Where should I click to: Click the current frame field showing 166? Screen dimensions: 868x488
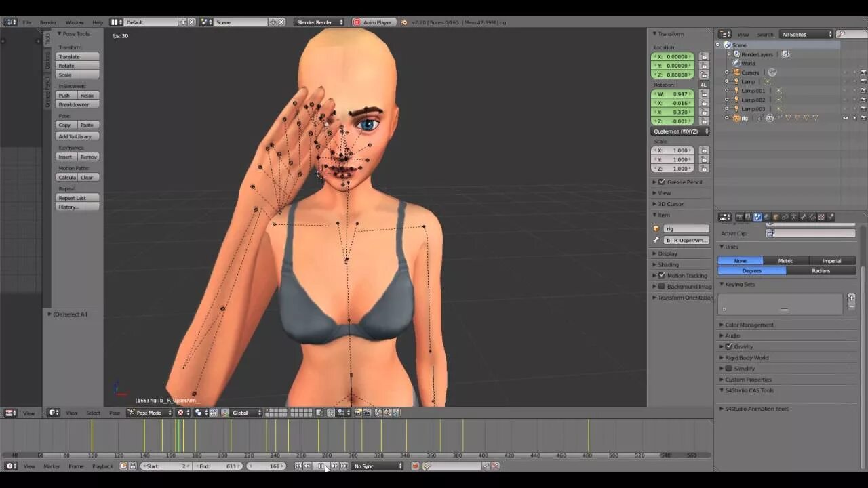coord(266,466)
